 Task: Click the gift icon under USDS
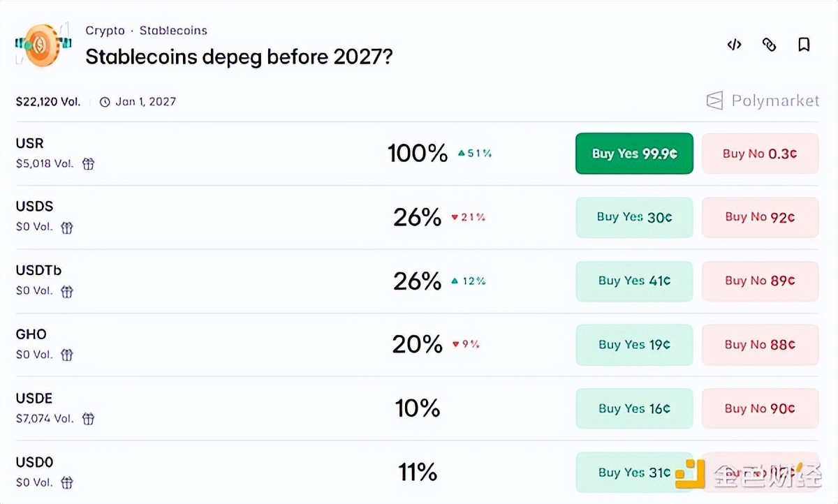coord(67,228)
